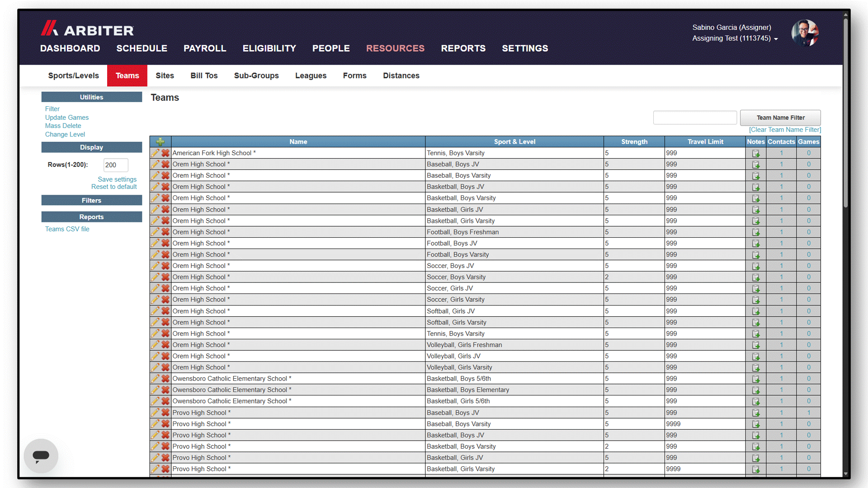The image size is (868, 488).
Task: Click pencil icon for Soccer, Boys Varsity team
Action: [x=155, y=277]
